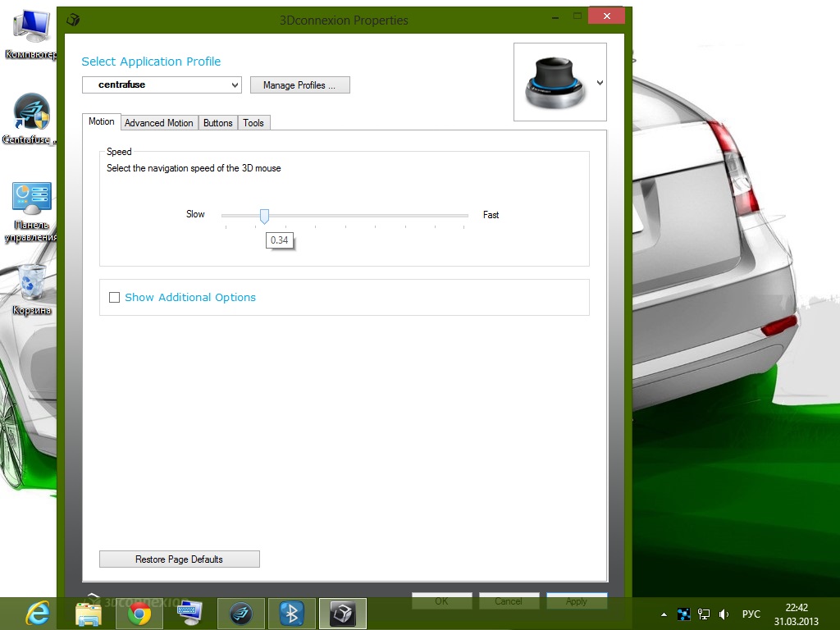Open the Centrafuse desktop shortcut
840x630 pixels.
[x=31, y=113]
